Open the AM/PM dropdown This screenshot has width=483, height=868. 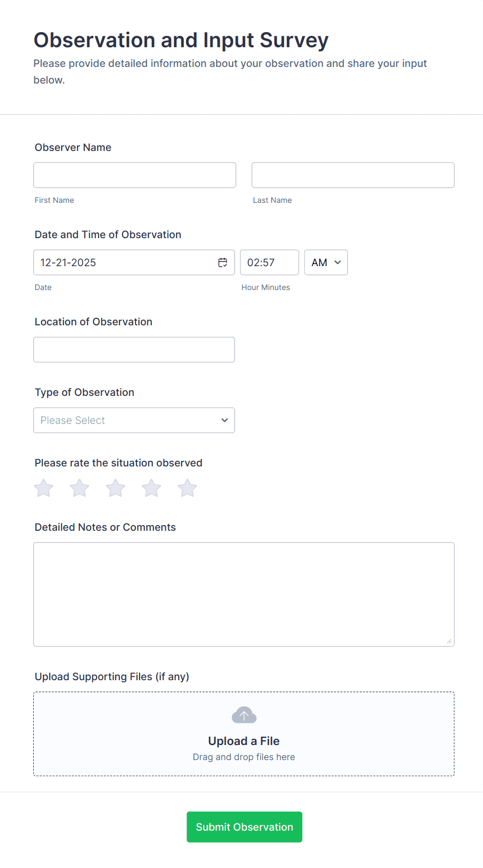(326, 263)
